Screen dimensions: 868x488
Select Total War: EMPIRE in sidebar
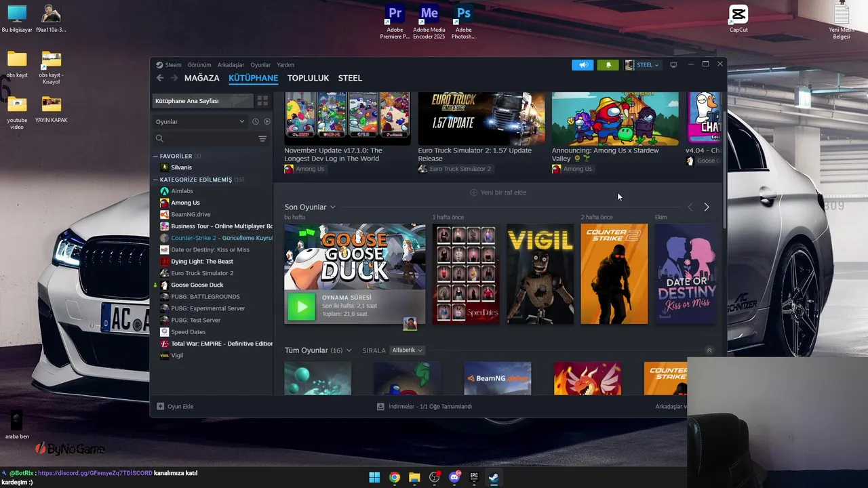[x=222, y=344]
